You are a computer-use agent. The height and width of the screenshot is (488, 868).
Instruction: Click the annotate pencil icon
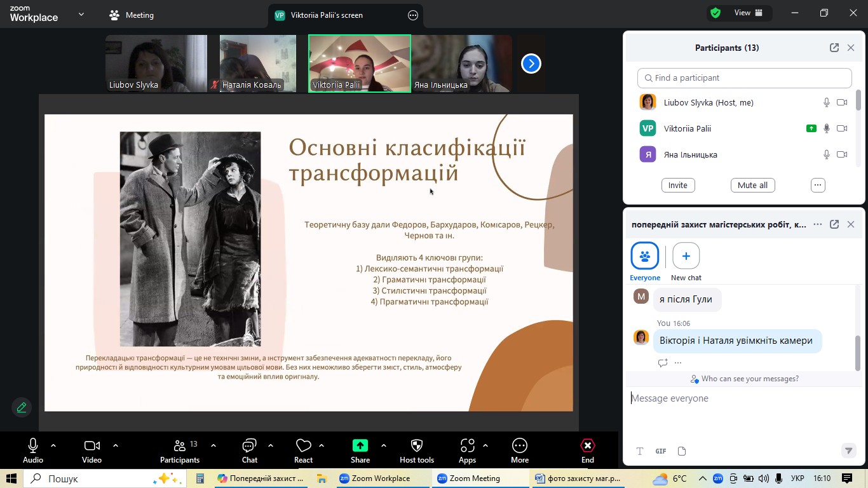(x=22, y=407)
